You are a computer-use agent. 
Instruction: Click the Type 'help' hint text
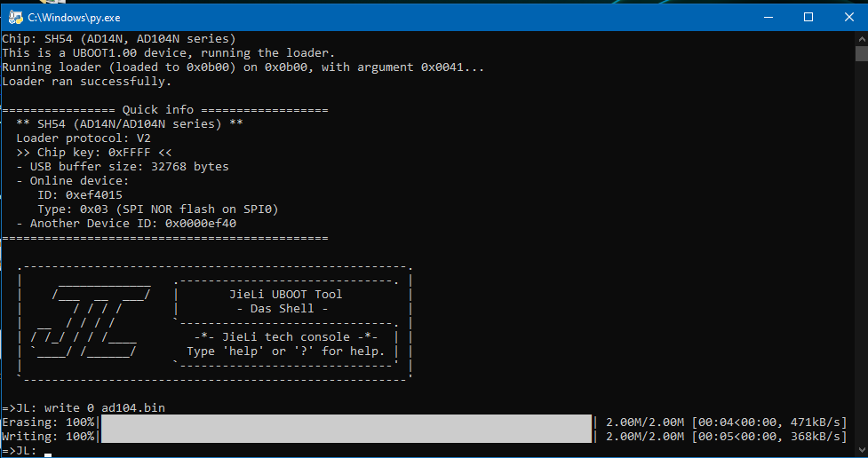286,351
